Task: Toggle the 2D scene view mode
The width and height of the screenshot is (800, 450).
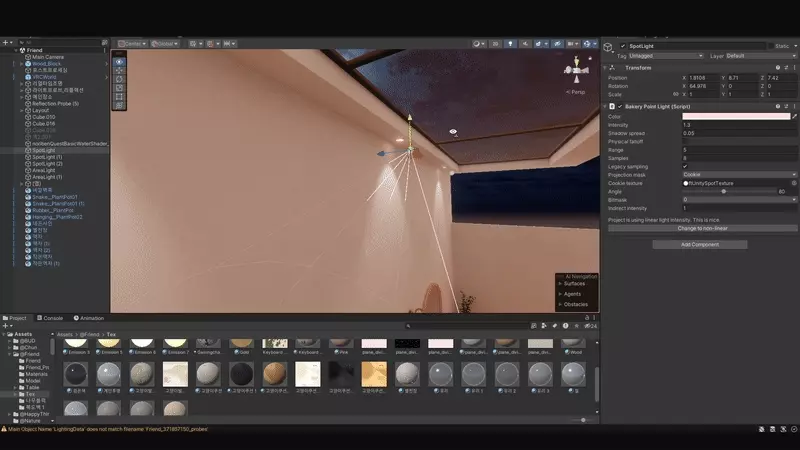Action: 495,44
